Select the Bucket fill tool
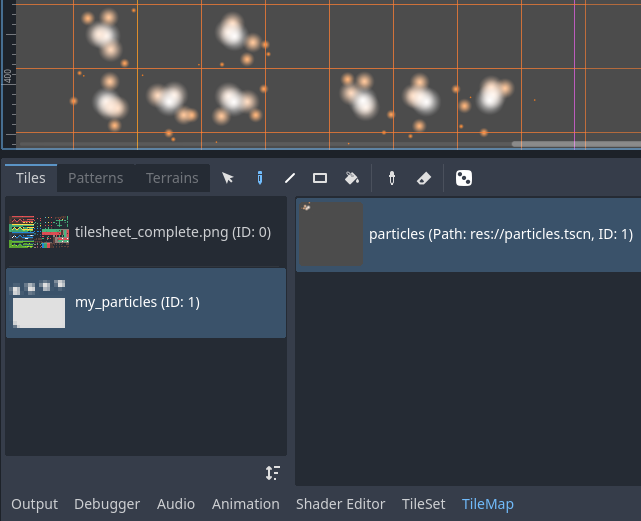 [x=351, y=178]
